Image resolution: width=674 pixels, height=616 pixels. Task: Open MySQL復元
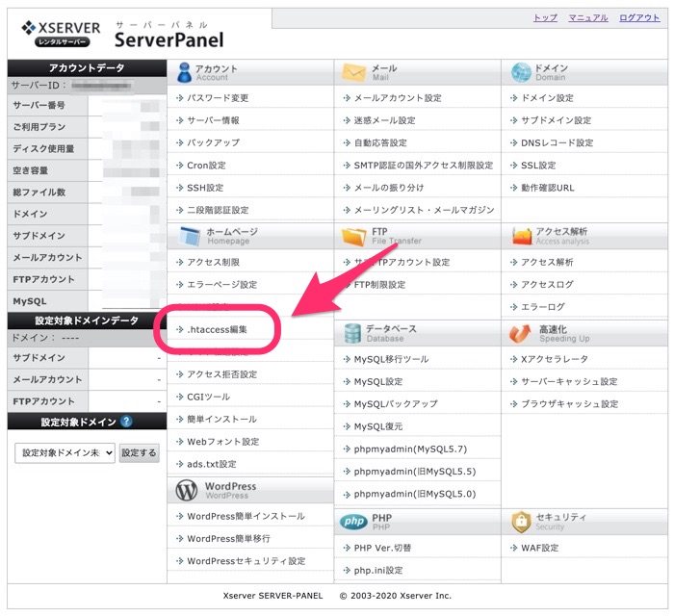coord(378,426)
